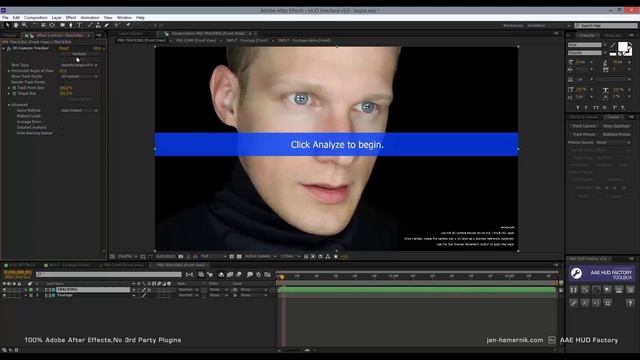Open viewer resolution Full dropdown

213,256
